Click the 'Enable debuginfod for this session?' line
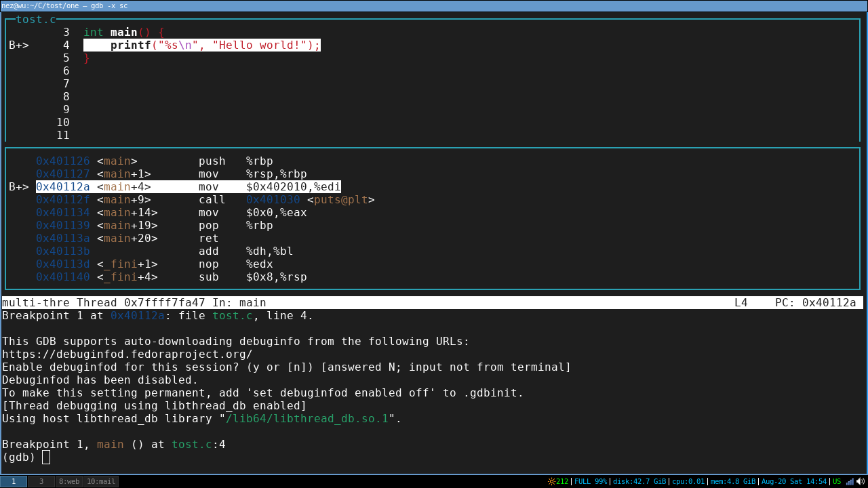Viewport: 868px width, 488px height. [x=287, y=367]
